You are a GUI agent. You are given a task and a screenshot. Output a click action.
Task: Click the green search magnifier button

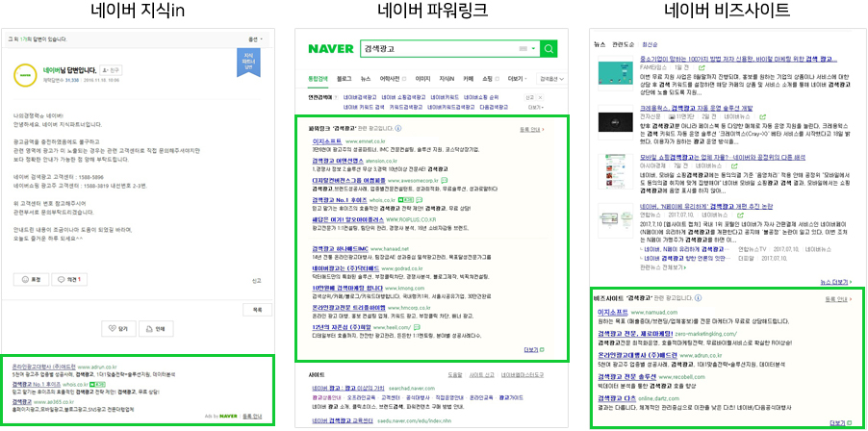pos(549,49)
